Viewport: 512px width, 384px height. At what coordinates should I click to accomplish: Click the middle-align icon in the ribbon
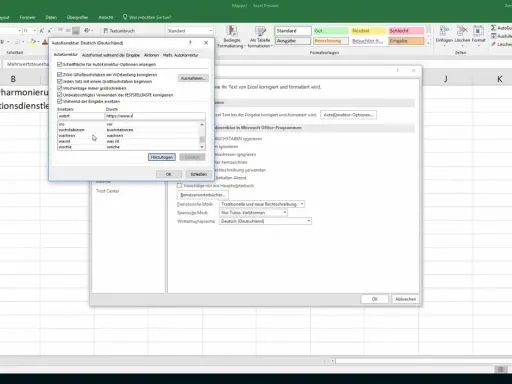click(x=68, y=31)
